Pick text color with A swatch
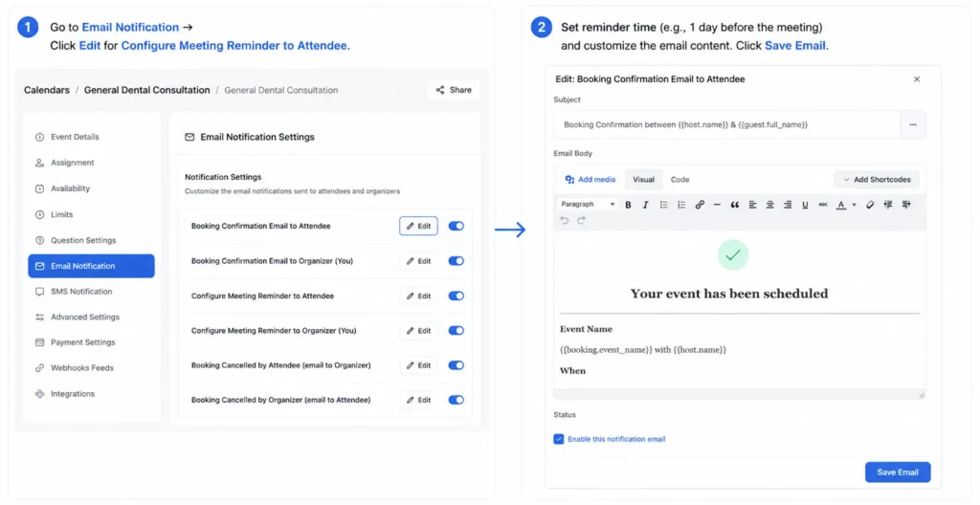This screenshot has height=505, width=980. click(x=841, y=205)
